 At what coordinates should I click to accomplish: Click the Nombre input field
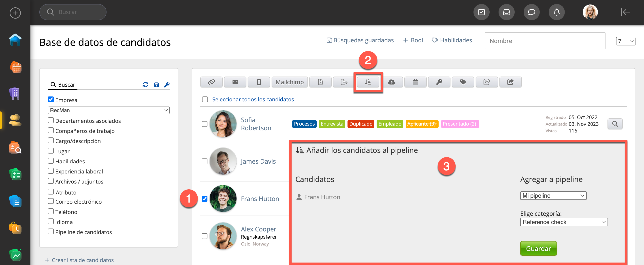[545, 41]
